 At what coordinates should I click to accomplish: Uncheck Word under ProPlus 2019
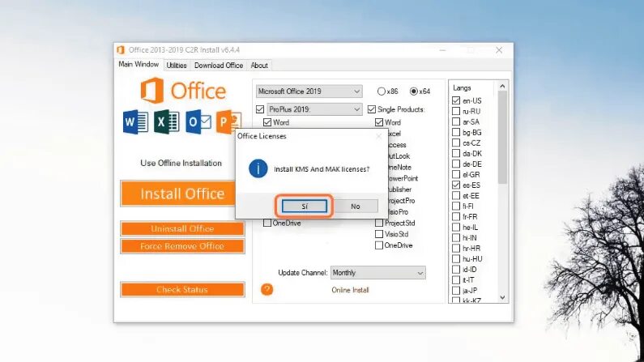click(267, 122)
